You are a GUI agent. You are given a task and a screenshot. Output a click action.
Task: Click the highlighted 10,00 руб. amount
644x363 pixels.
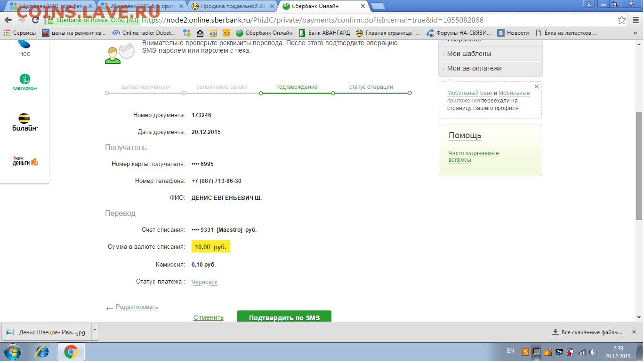(x=210, y=247)
